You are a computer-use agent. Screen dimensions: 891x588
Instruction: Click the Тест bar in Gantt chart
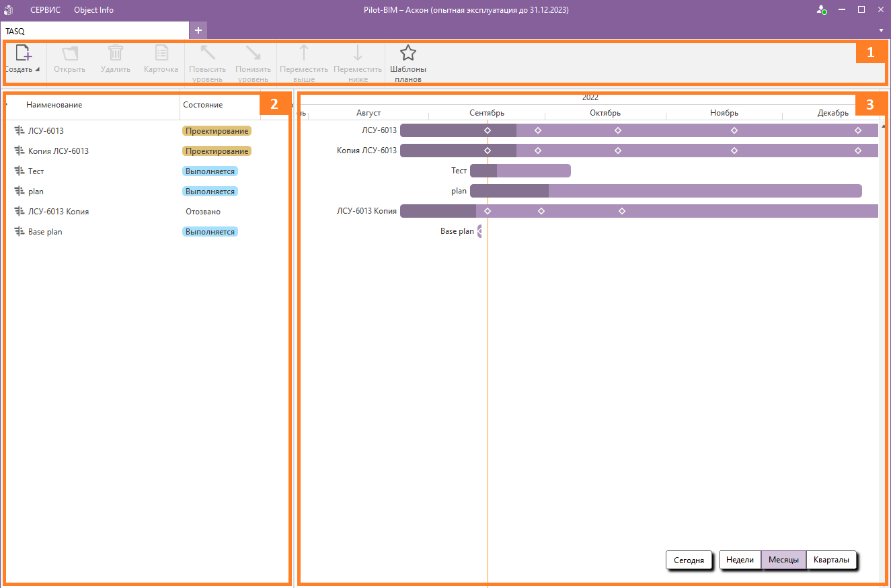click(x=520, y=171)
